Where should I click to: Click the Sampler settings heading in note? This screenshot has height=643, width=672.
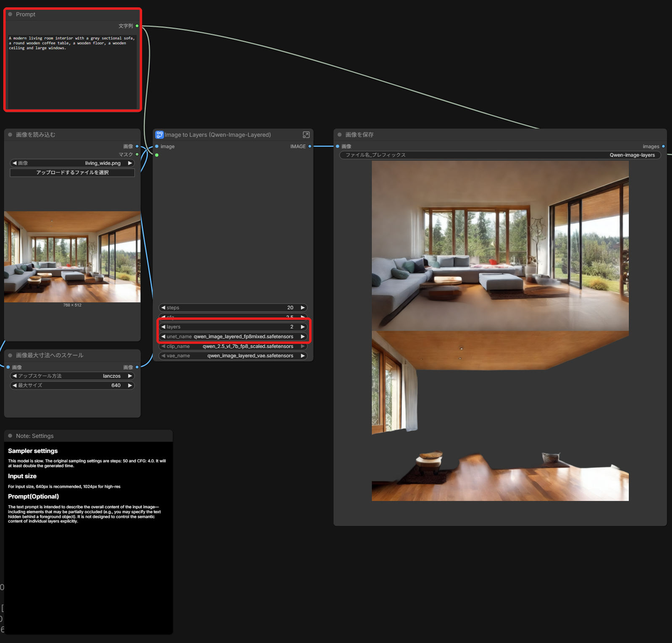point(33,451)
